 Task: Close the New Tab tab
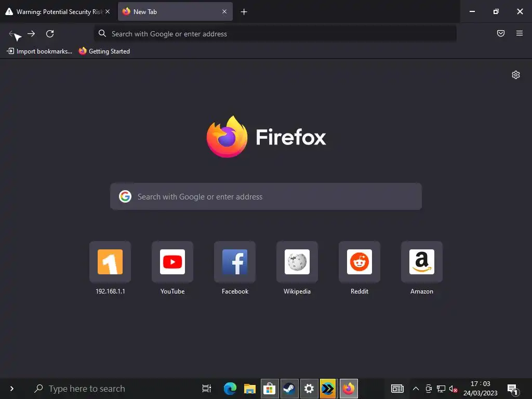(224, 11)
